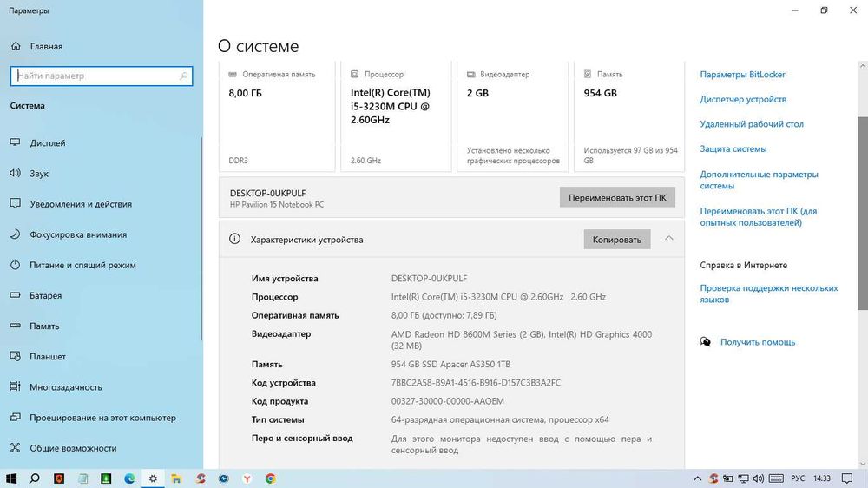This screenshot has height=488, width=868.
Task: Open Переименовать этот ПК для опытных пользователей
Action: (x=759, y=216)
